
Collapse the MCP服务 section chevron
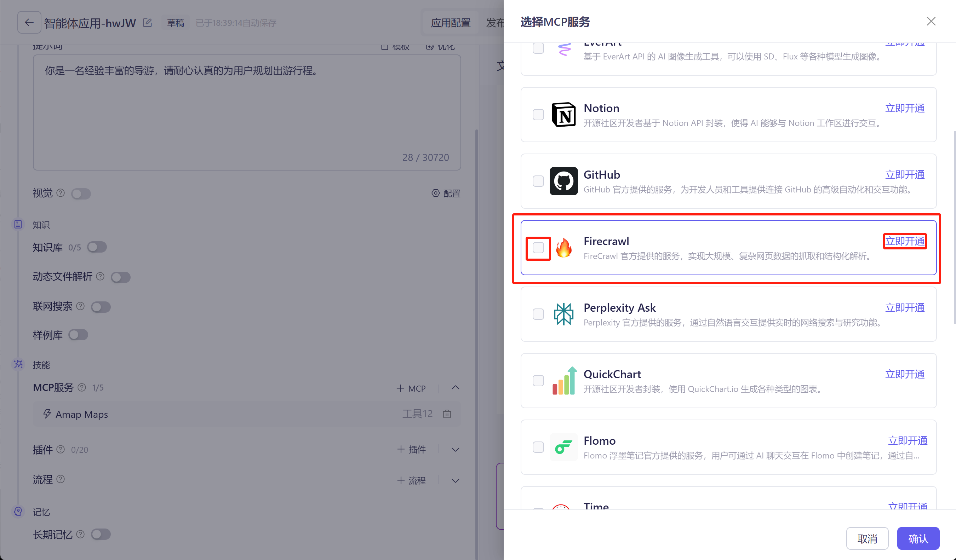coord(456,387)
